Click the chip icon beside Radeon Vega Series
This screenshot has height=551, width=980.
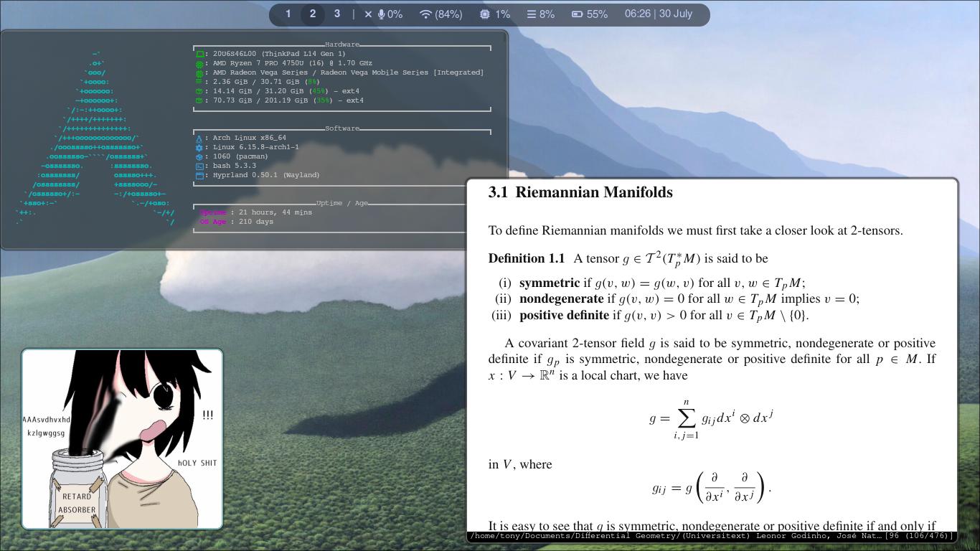click(199, 72)
